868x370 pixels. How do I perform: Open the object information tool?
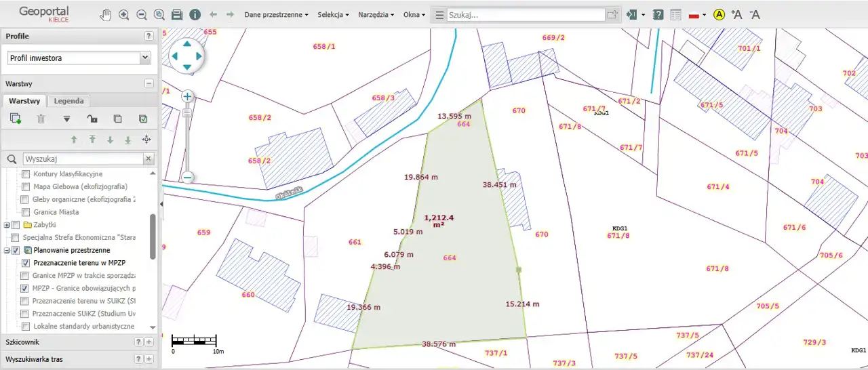[x=195, y=14]
